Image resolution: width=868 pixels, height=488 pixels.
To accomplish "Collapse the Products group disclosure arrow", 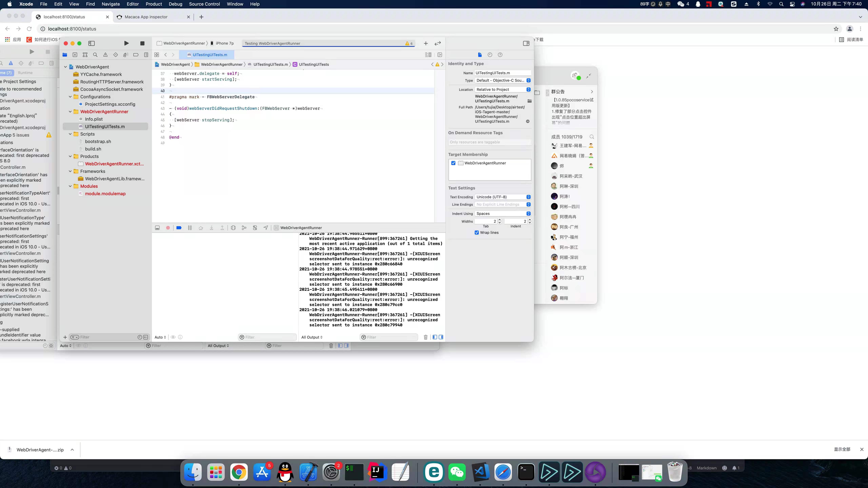I will coord(70,156).
